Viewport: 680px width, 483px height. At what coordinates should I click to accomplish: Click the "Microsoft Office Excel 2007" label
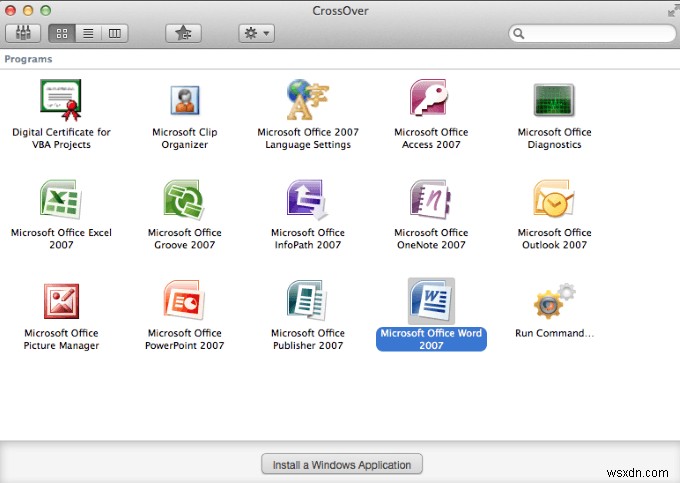click(x=61, y=238)
